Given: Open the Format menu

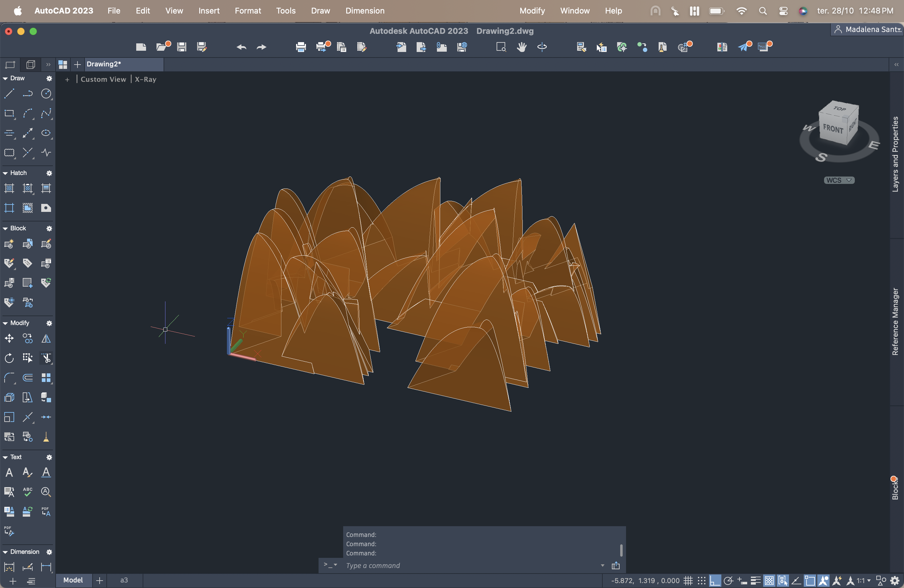Looking at the screenshot, I should pos(248,11).
